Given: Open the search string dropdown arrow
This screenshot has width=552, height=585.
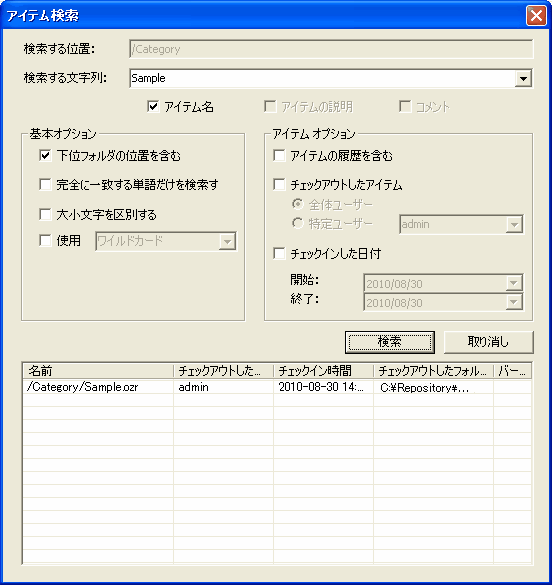Looking at the screenshot, I should (x=523, y=79).
